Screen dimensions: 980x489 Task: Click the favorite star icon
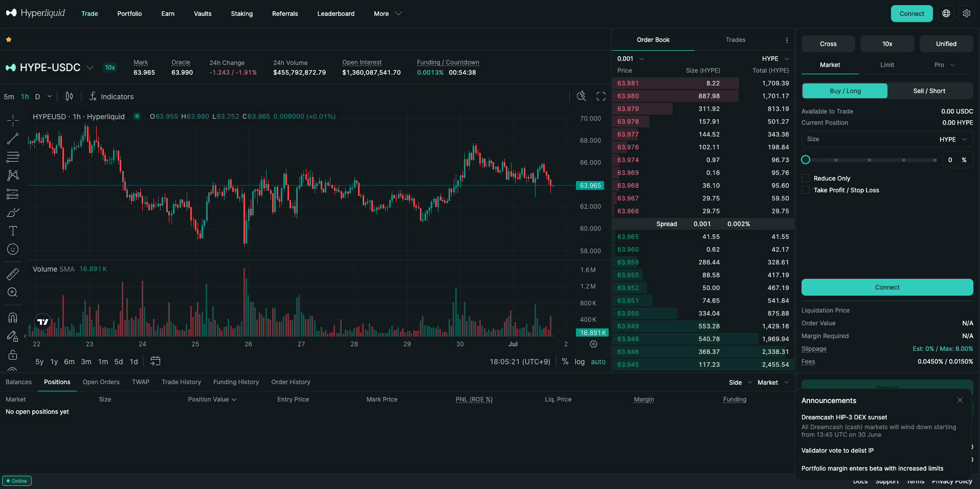(9, 39)
